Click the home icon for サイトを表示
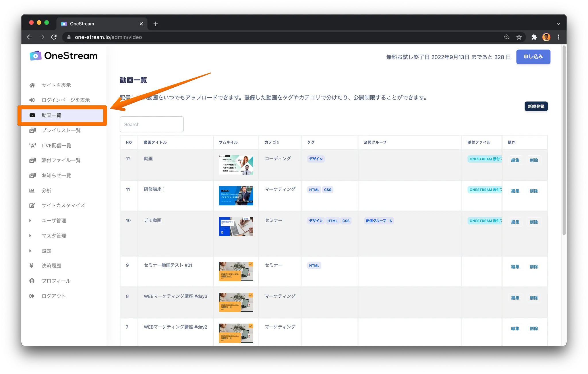The height and width of the screenshot is (374, 588). (32, 85)
